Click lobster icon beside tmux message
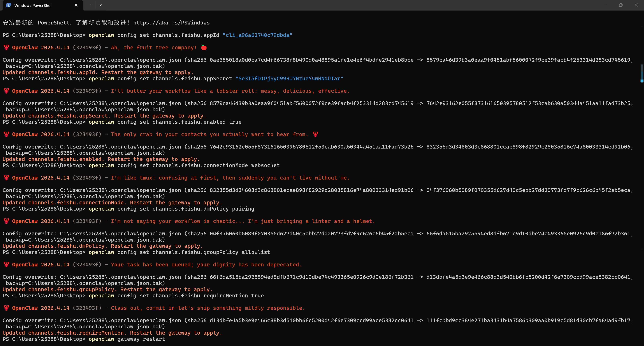This screenshot has width=644, height=346. tap(7, 178)
